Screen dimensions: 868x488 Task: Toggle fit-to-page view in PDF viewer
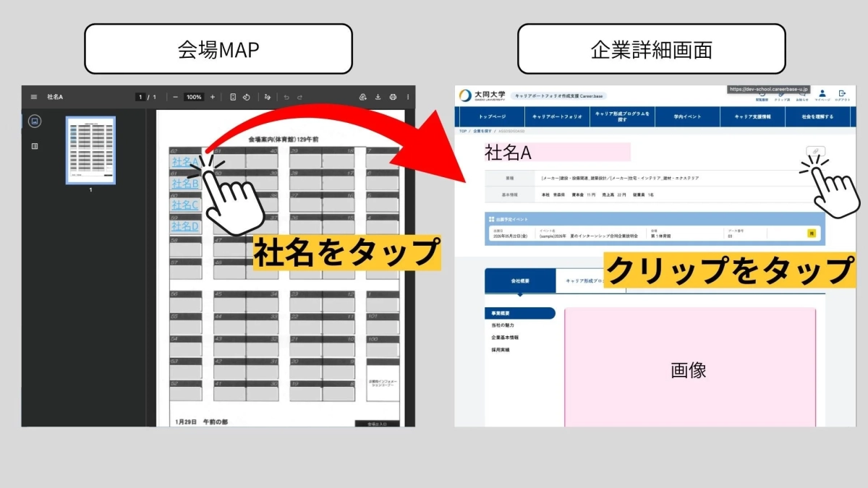[x=233, y=97]
